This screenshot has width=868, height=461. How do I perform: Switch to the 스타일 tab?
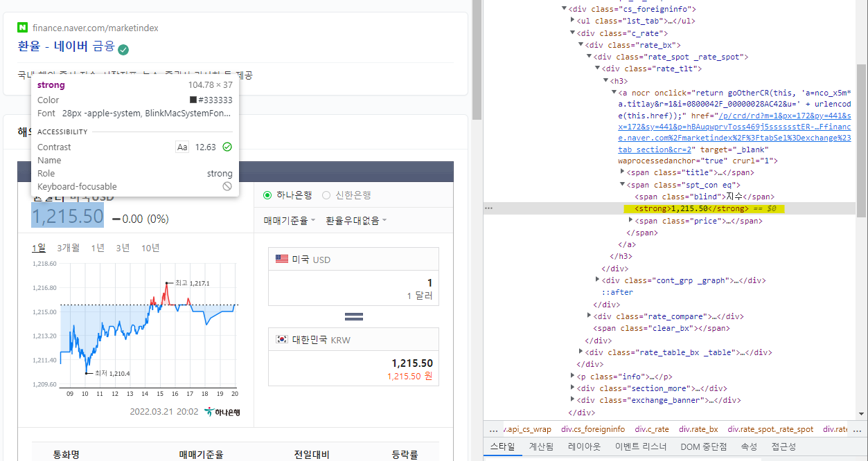coord(502,447)
